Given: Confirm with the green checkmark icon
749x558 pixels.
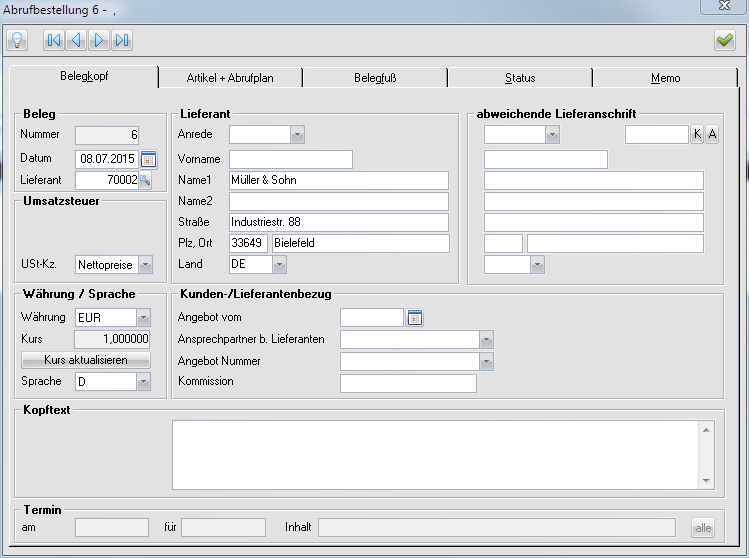Looking at the screenshot, I should 724,40.
